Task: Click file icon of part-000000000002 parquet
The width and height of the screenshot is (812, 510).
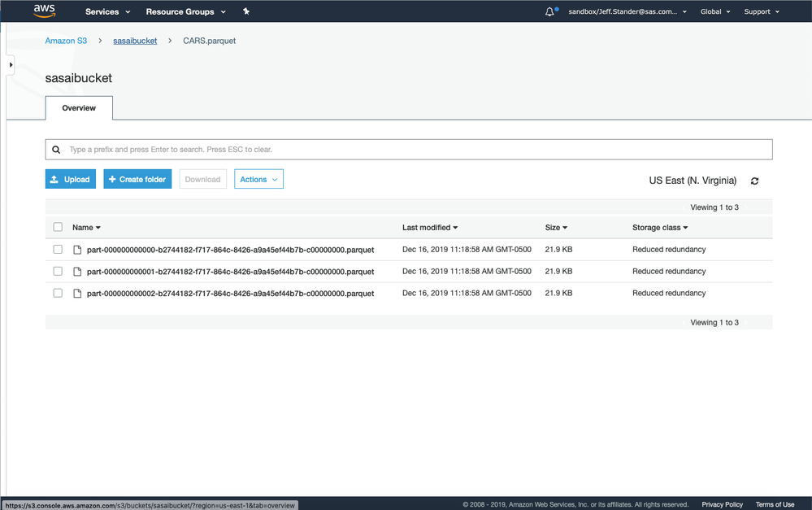Action: 78,294
